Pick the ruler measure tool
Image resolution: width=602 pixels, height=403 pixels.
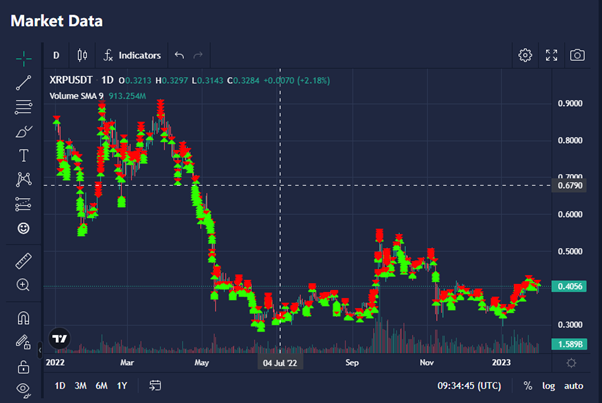coord(23,260)
